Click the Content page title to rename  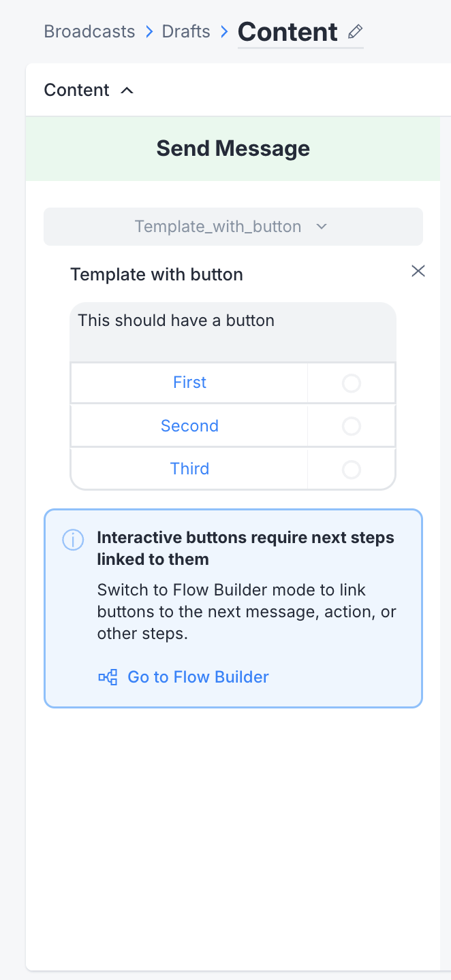click(x=287, y=32)
